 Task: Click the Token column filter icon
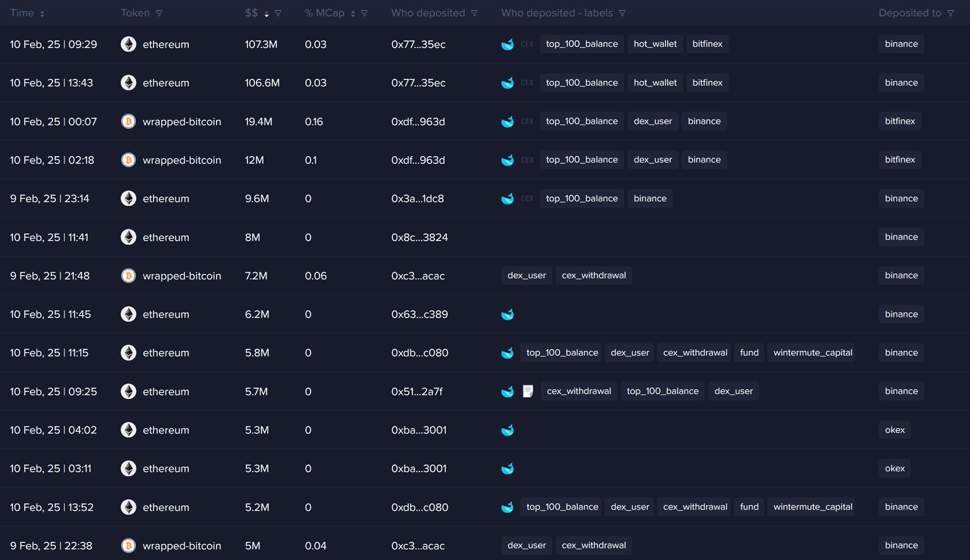coord(159,13)
